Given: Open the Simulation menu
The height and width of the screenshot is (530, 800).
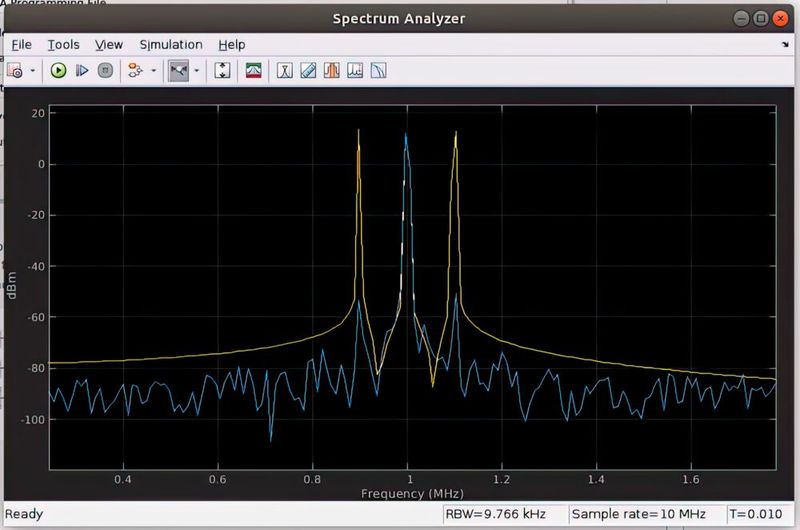Looking at the screenshot, I should click(171, 44).
